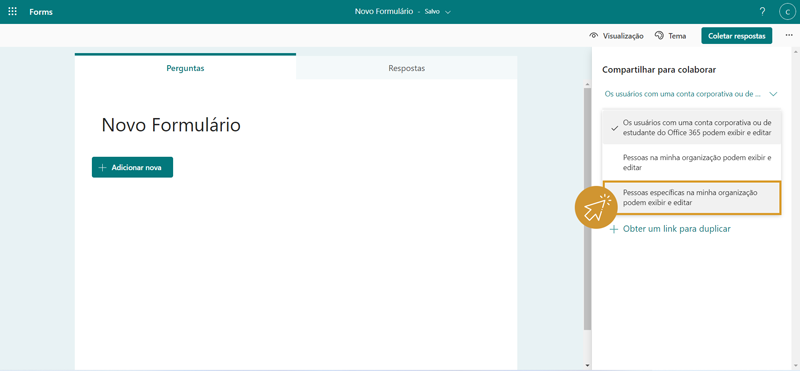Screen dimensions: 800x371
Task: Expand the Novo Formulário title chevron
Action: [x=448, y=12]
